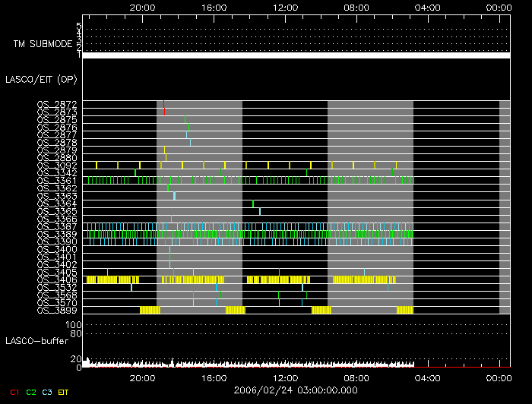Select the OS_3364 row label

click(57, 204)
